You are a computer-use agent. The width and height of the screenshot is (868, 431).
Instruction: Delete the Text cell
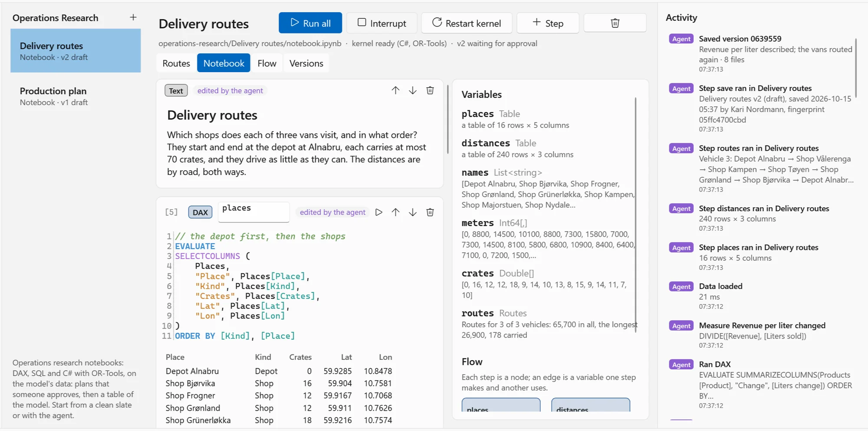tap(430, 90)
